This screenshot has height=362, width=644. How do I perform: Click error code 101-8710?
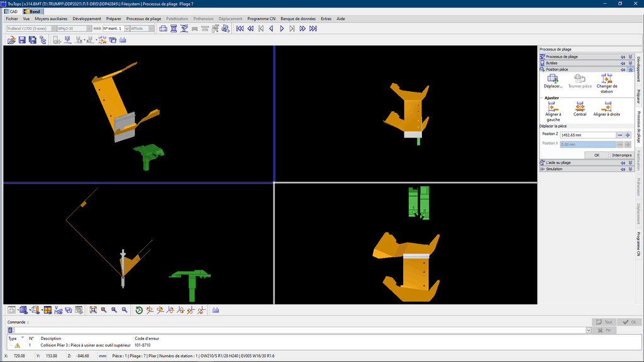tap(143, 345)
